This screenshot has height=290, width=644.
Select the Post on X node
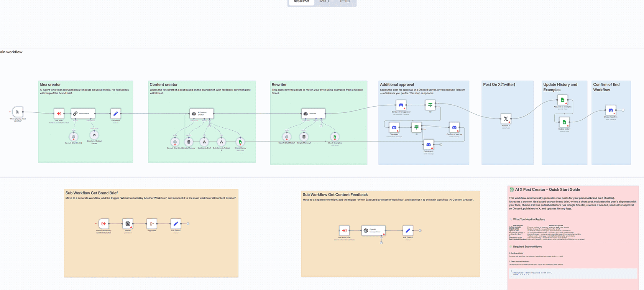tap(506, 119)
